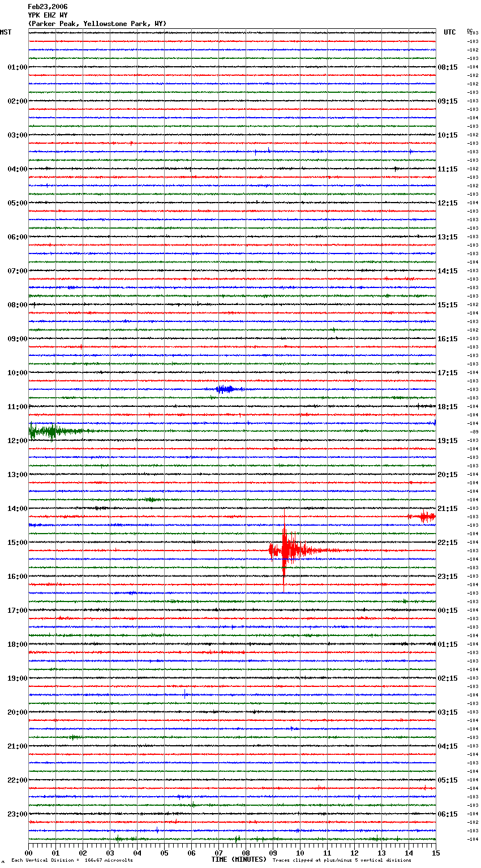Screen dimensions: 481x868
Task: Click the 10:15 UTC time label
Action: (448, 135)
